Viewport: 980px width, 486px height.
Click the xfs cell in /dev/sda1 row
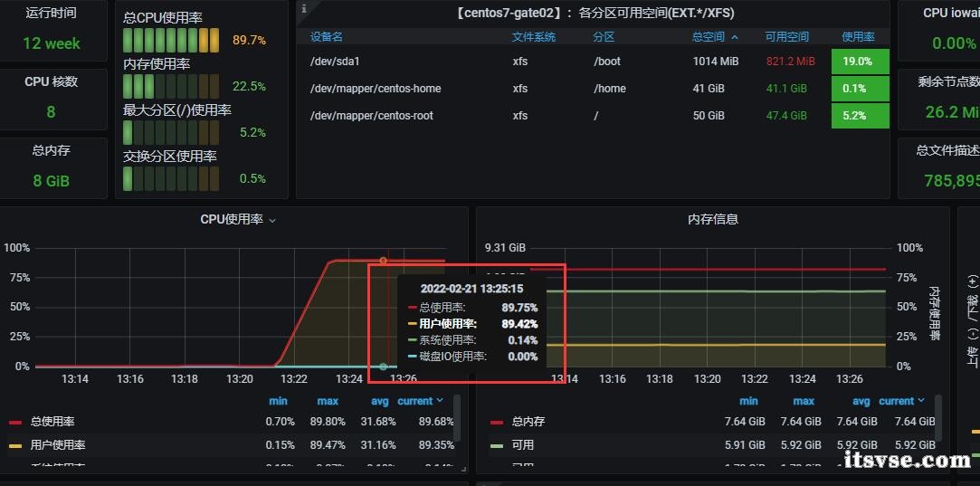520,62
